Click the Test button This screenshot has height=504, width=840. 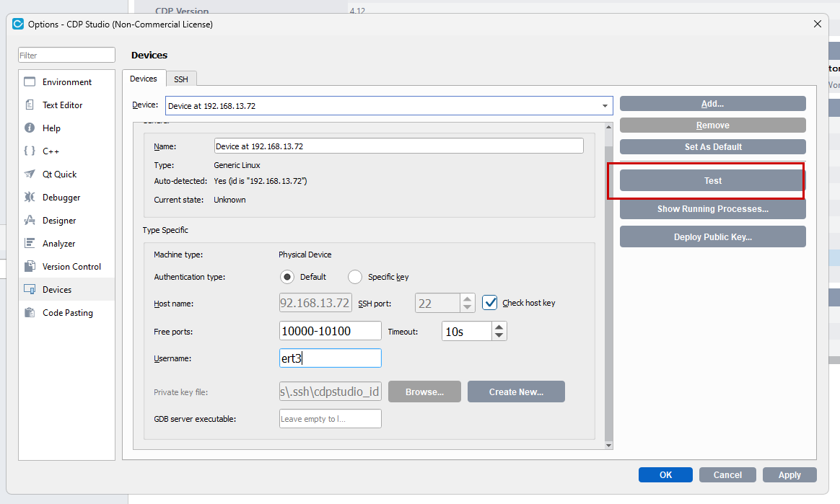[x=712, y=181]
